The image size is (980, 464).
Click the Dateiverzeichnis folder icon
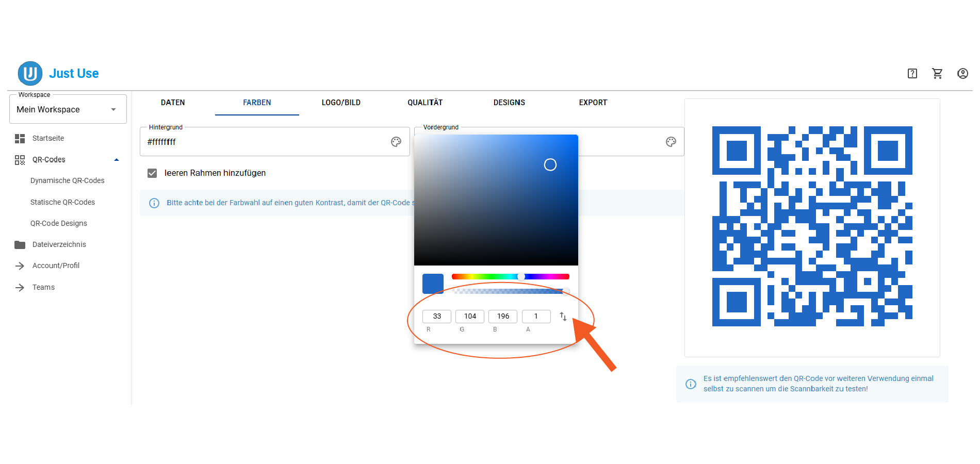(20, 244)
